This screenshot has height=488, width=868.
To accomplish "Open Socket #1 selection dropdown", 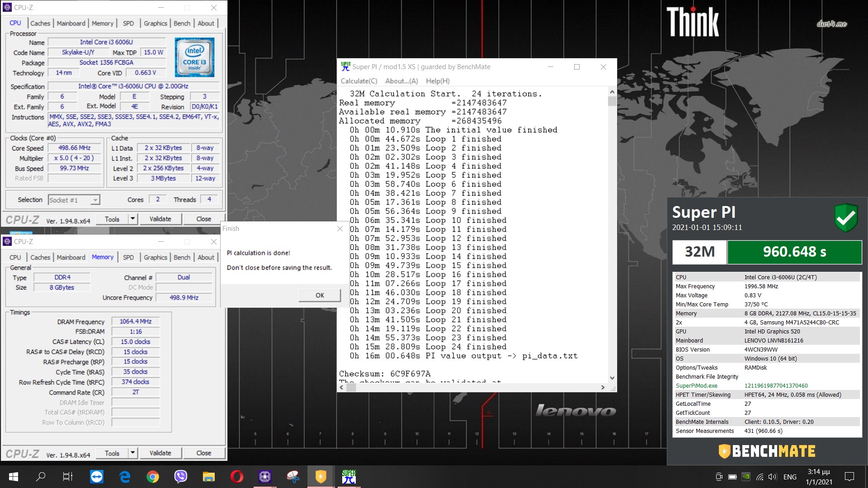I will [74, 200].
